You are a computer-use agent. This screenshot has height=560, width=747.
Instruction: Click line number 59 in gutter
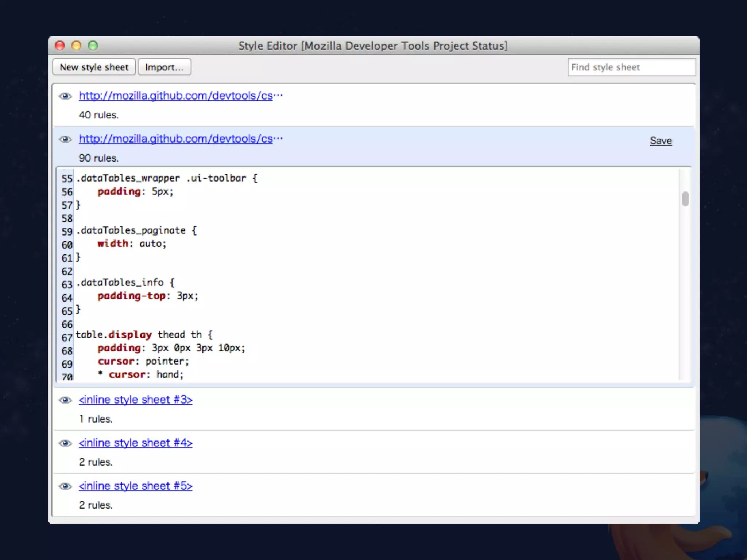click(67, 232)
